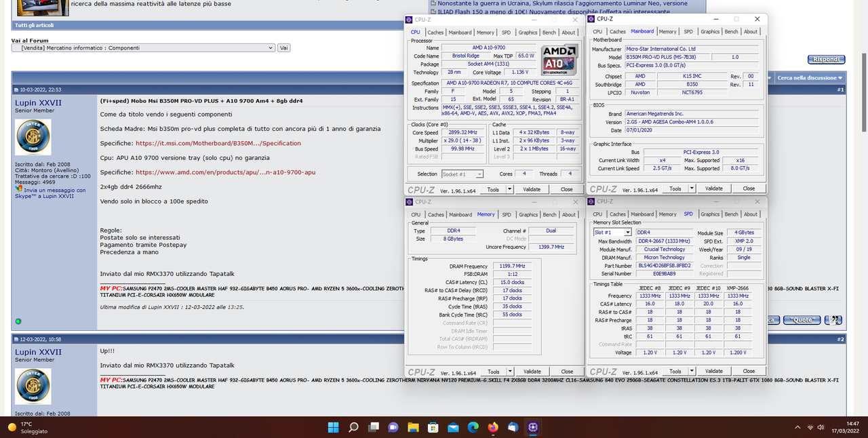Click the Wi-Fi network tray icon
The width and height of the screenshot is (868, 438).
pos(810,427)
